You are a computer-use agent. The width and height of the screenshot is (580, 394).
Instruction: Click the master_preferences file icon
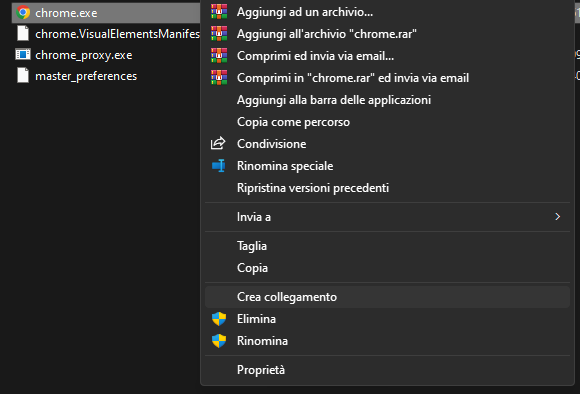click(23, 76)
